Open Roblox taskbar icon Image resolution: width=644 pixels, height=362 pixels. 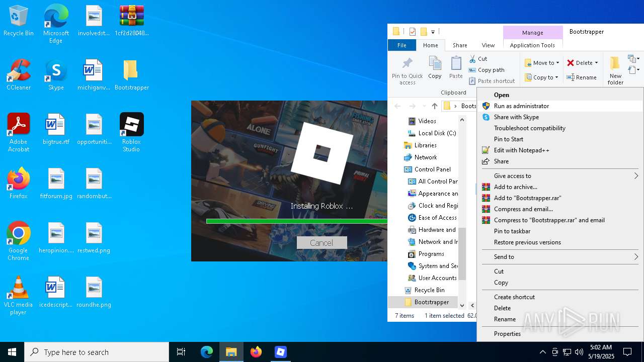coord(281,352)
